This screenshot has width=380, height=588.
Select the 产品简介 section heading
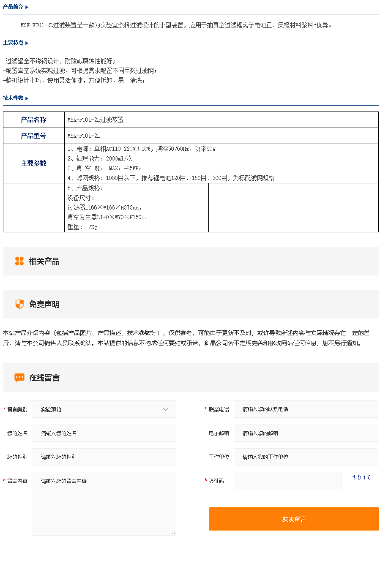(x=13, y=7)
